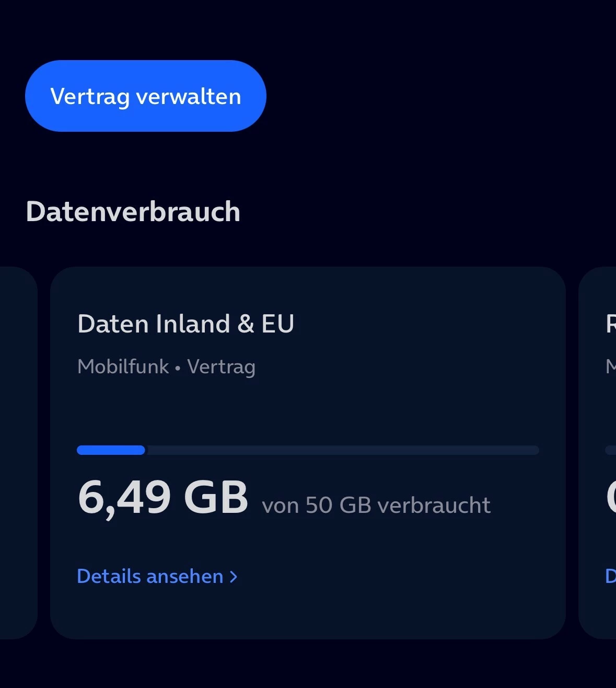The width and height of the screenshot is (616, 688).
Task: Click the "Vertrag" word in the card subtitle
Action: [221, 366]
